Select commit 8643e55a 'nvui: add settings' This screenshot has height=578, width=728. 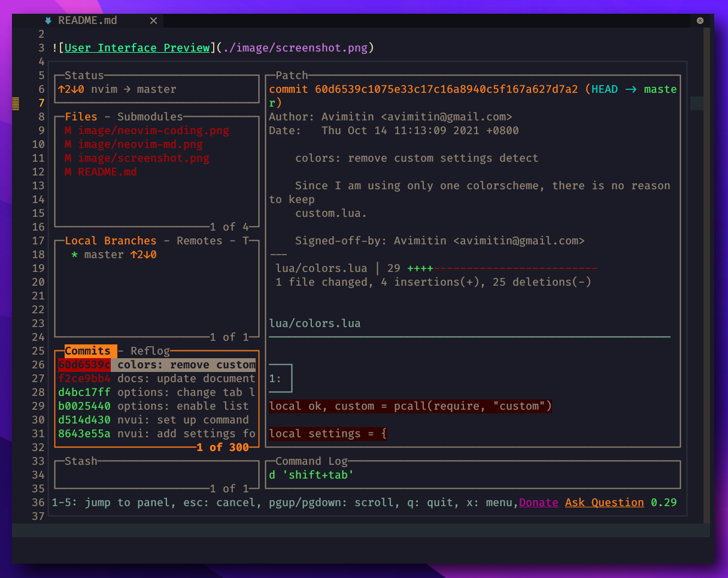[157, 434]
